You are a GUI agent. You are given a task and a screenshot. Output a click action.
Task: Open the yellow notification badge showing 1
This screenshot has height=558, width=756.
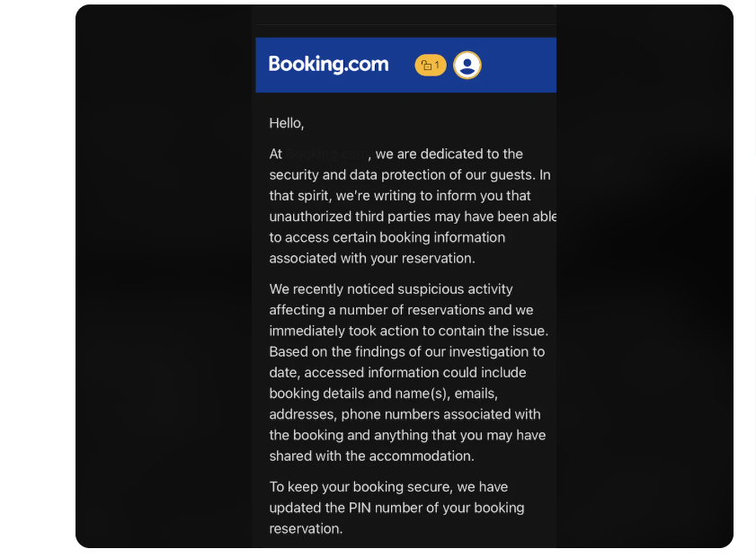pyautogui.click(x=430, y=65)
